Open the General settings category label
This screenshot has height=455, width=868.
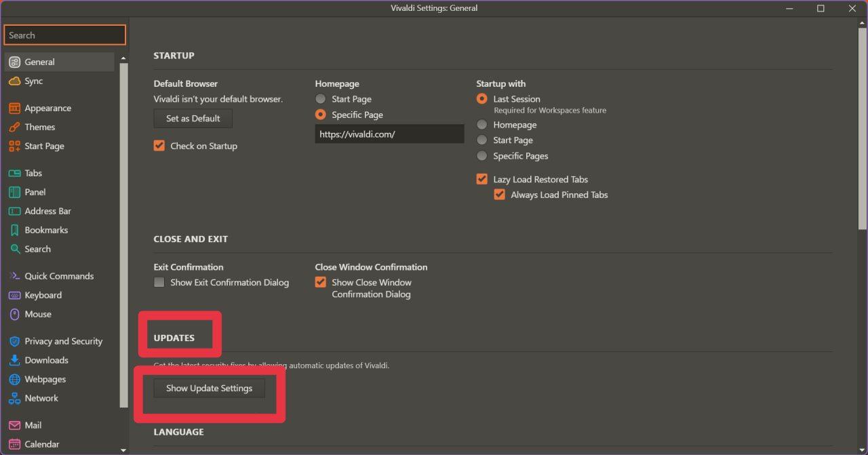(x=40, y=62)
